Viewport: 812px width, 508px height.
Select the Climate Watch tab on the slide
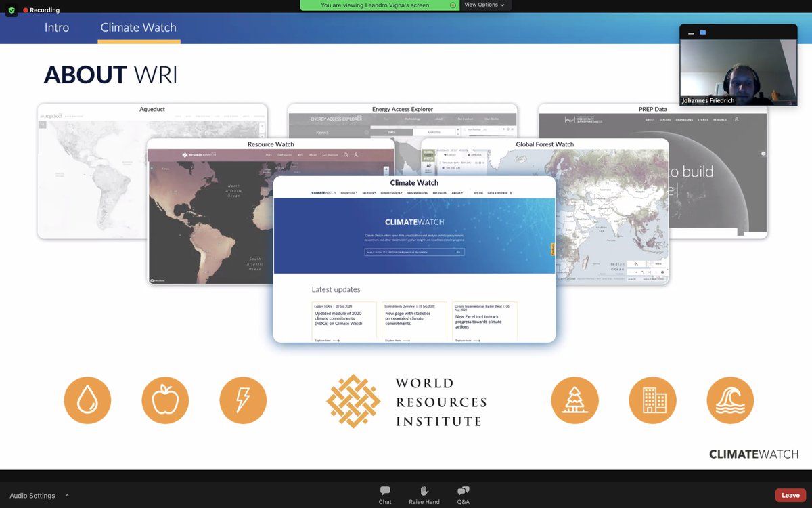139,28
